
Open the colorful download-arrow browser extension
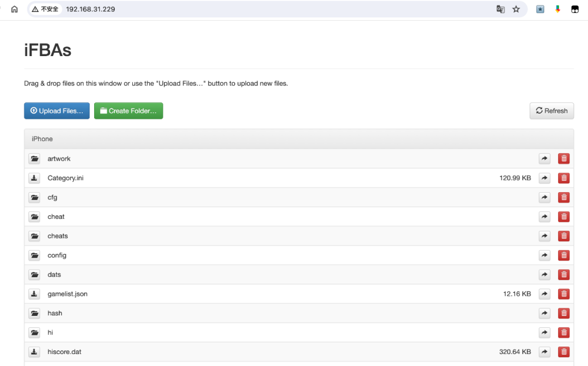[x=558, y=9]
